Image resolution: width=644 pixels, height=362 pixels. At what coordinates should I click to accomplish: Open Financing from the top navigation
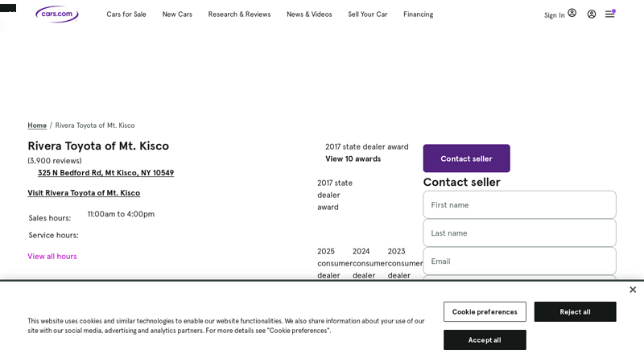coord(418,14)
